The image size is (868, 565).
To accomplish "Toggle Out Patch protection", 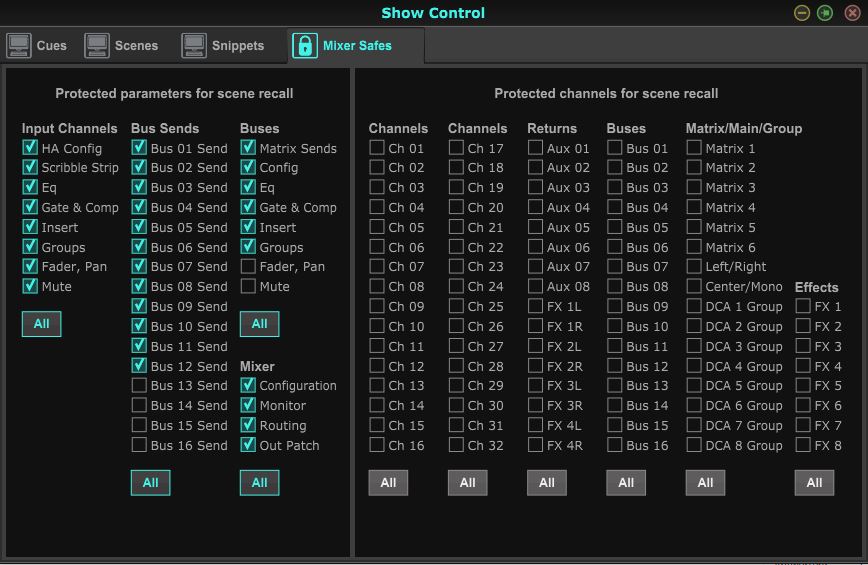I will [x=248, y=445].
